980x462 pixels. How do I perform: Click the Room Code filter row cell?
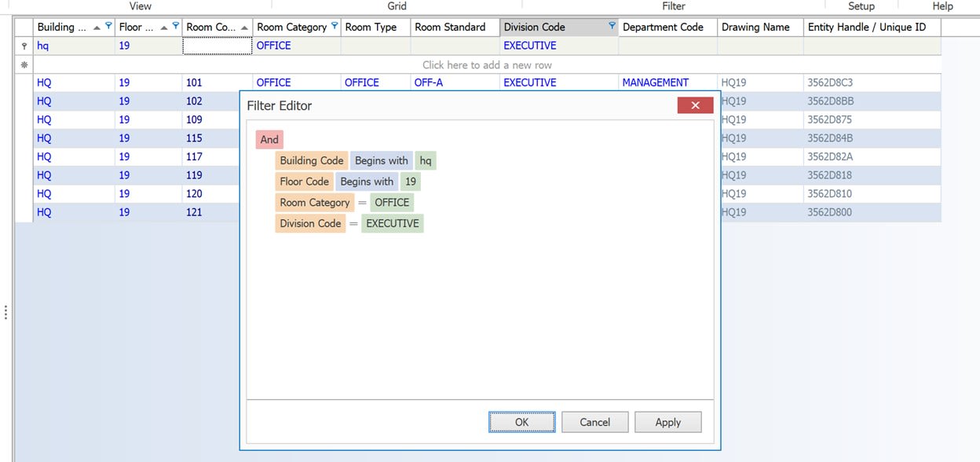218,46
